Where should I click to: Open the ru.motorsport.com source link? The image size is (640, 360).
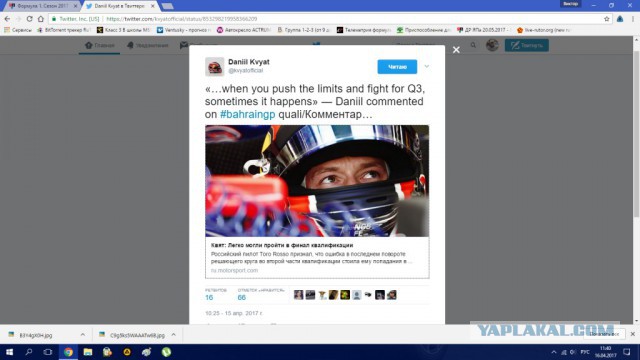[x=234, y=270]
